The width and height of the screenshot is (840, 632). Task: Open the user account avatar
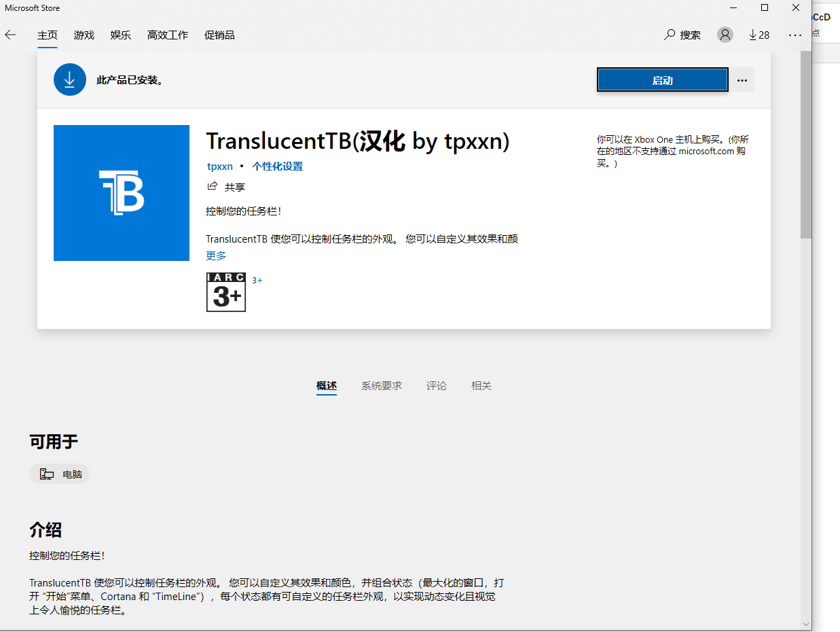tap(725, 35)
